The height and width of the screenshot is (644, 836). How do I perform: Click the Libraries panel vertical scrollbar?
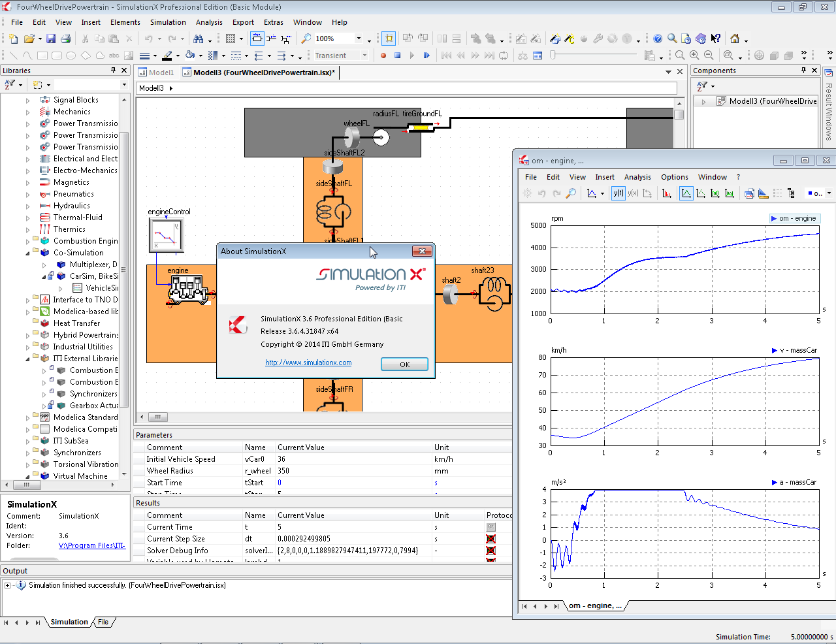pyautogui.click(x=124, y=271)
